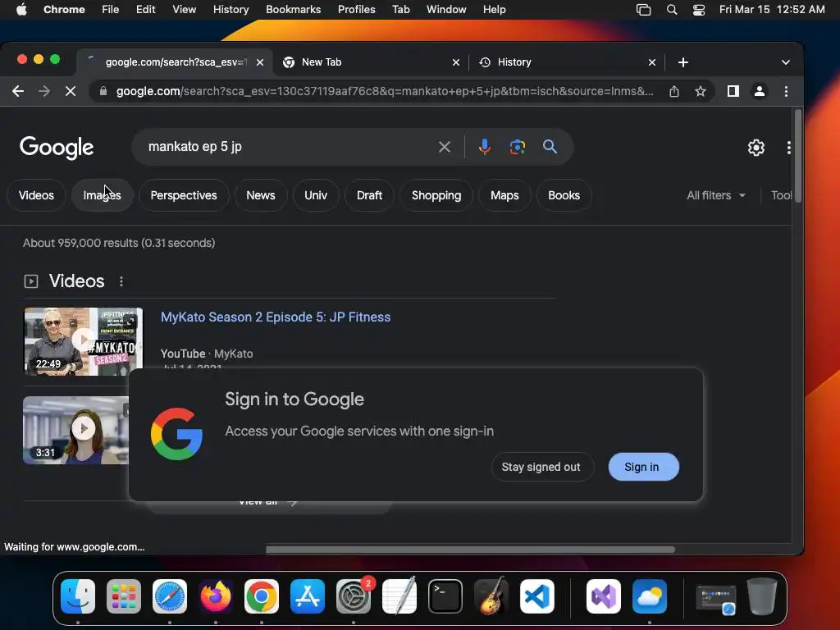Open GarageBand from the Dock
This screenshot has width=840, height=630.
pos(491,596)
